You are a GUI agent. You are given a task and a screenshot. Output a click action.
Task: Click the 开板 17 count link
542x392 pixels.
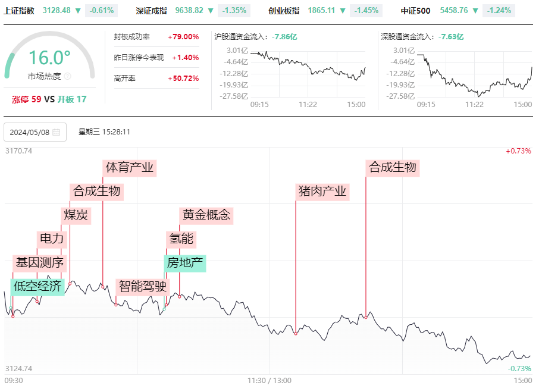[72, 99]
